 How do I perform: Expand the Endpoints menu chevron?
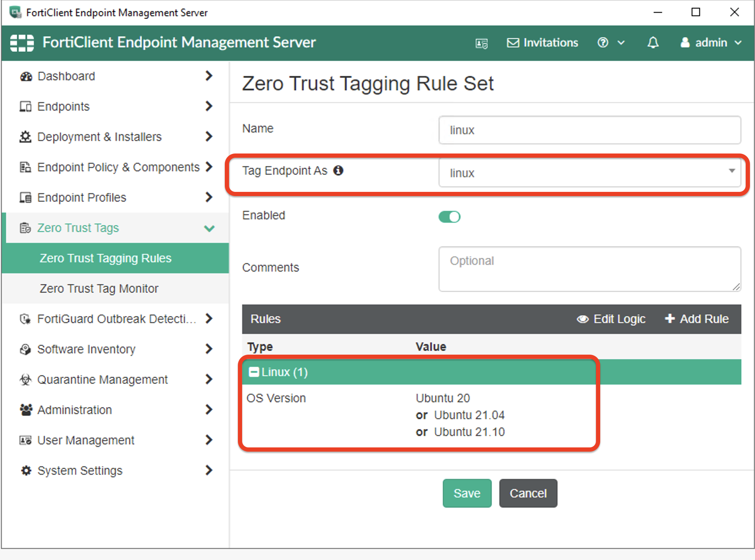209,106
